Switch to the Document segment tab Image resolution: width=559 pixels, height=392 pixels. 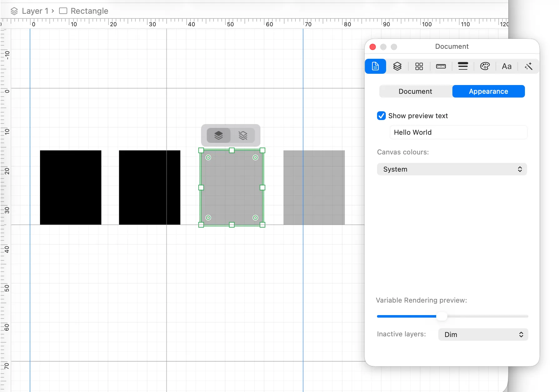[415, 91]
